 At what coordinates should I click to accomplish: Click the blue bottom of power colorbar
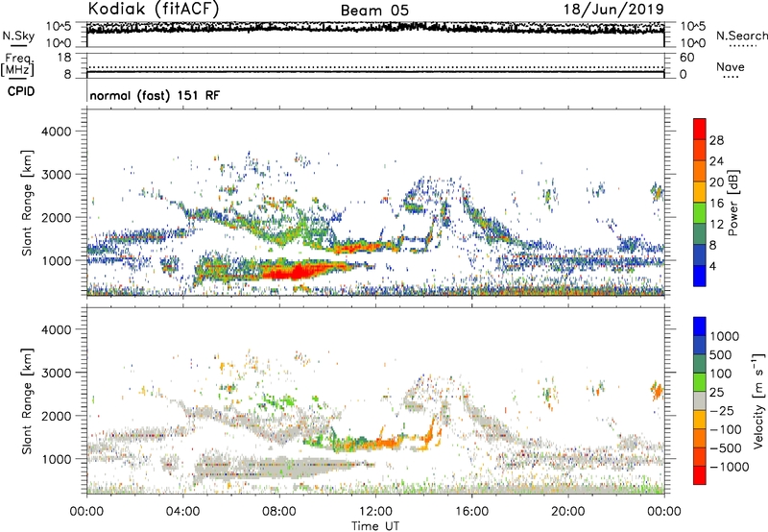700,277
